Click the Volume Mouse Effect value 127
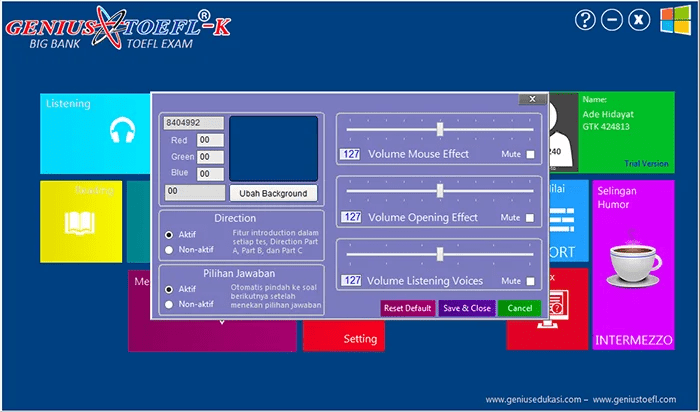 [350, 154]
